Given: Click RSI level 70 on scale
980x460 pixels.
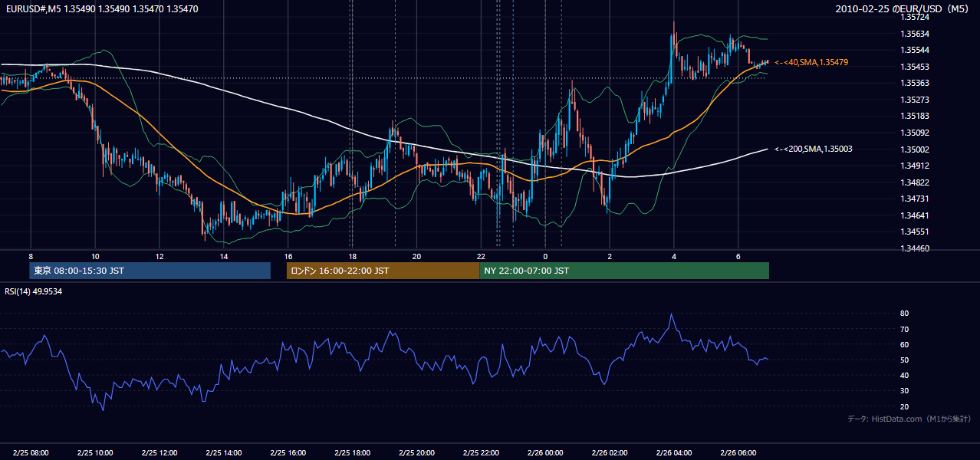Looking at the screenshot, I should [905, 329].
